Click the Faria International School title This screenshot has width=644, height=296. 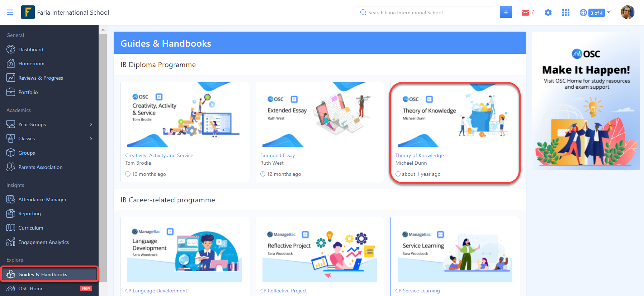73,13
